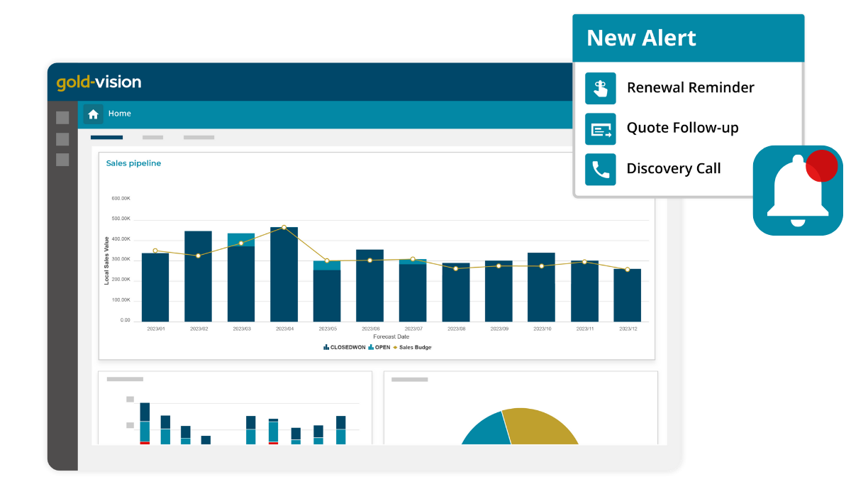The width and height of the screenshot is (868, 494).
Task: Click the 400.00K axis label
Action: (x=121, y=239)
